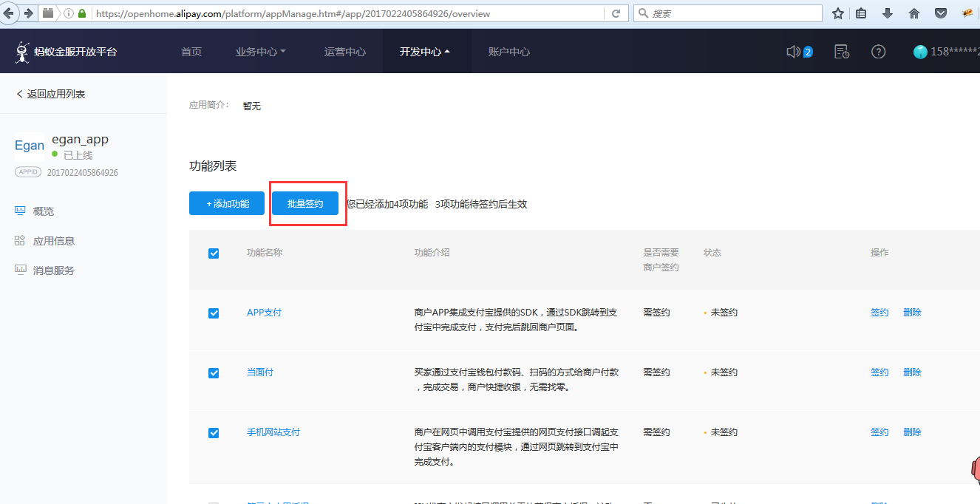This screenshot has width=980, height=504.
Task: Click the notification badge showing 2
Action: [x=808, y=52]
